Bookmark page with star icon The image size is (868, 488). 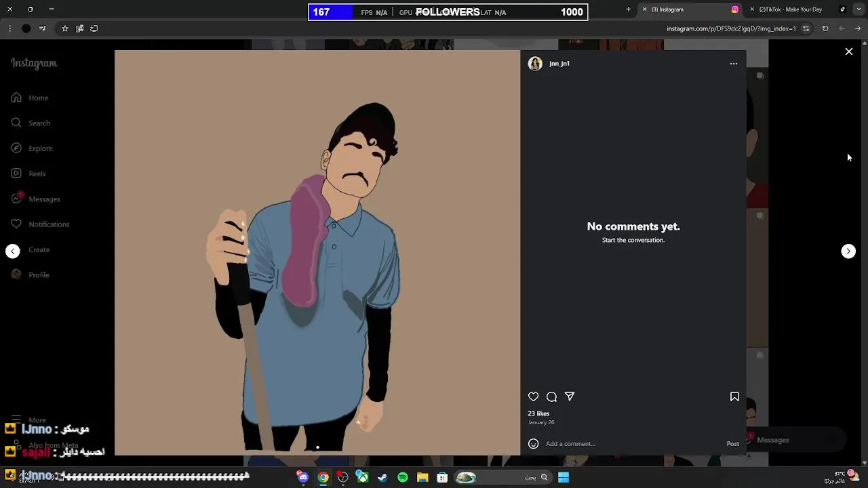coord(65,28)
